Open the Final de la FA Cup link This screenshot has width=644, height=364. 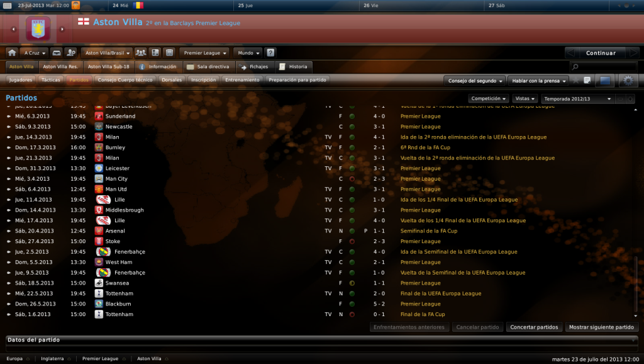423,314
